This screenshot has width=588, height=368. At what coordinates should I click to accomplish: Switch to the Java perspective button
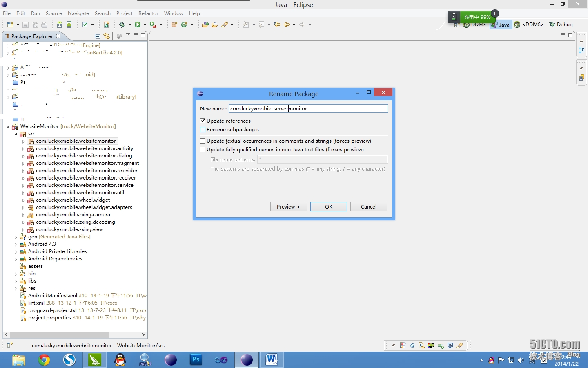(x=501, y=25)
